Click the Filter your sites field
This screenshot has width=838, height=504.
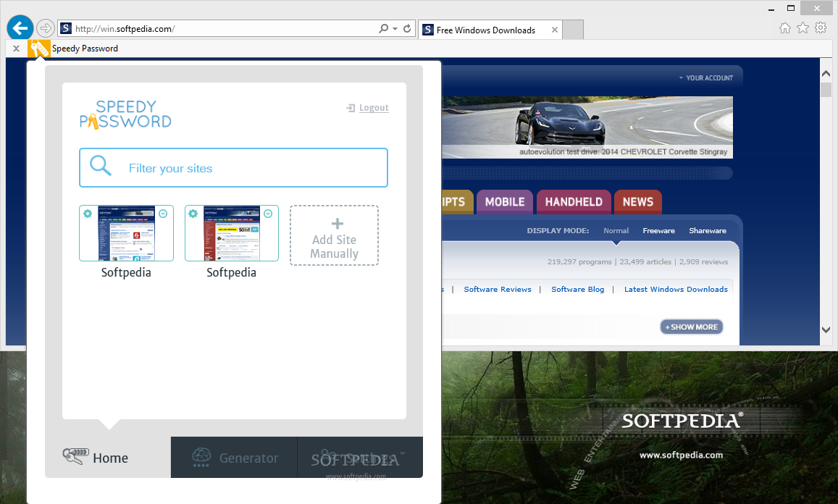[233, 168]
